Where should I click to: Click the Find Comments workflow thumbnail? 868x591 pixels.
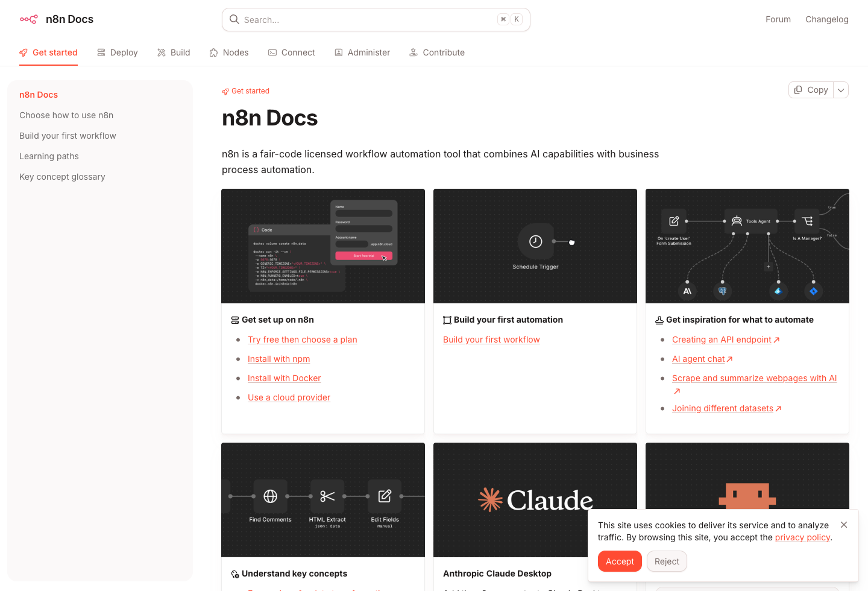[323, 500]
